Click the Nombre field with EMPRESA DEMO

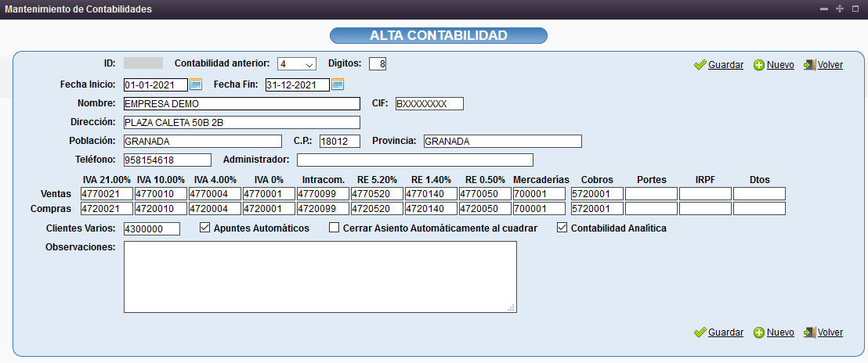(242, 104)
